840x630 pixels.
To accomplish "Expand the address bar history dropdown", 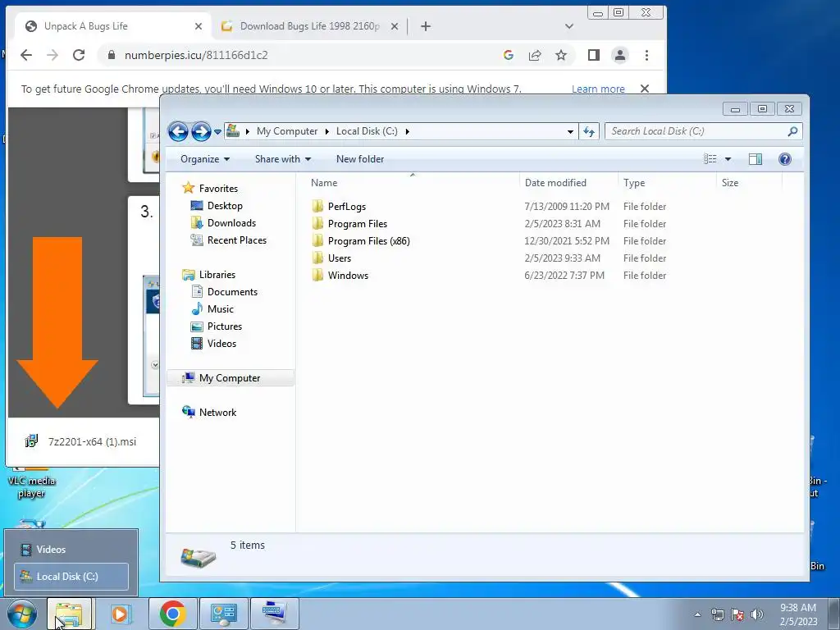I will tap(571, 131).
